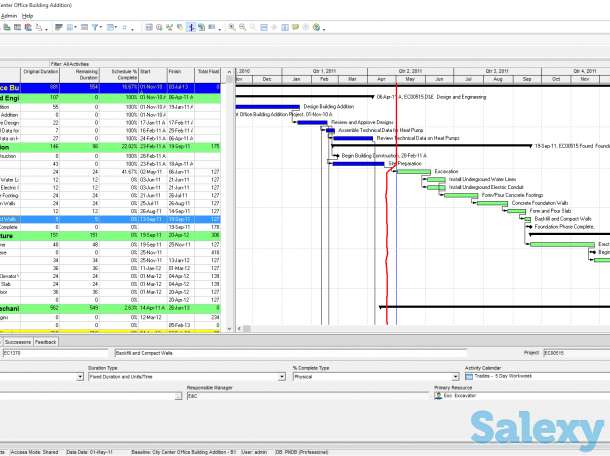Click the excavator icon beside Primary Resource
610x456 pixels.
(439, 397)
